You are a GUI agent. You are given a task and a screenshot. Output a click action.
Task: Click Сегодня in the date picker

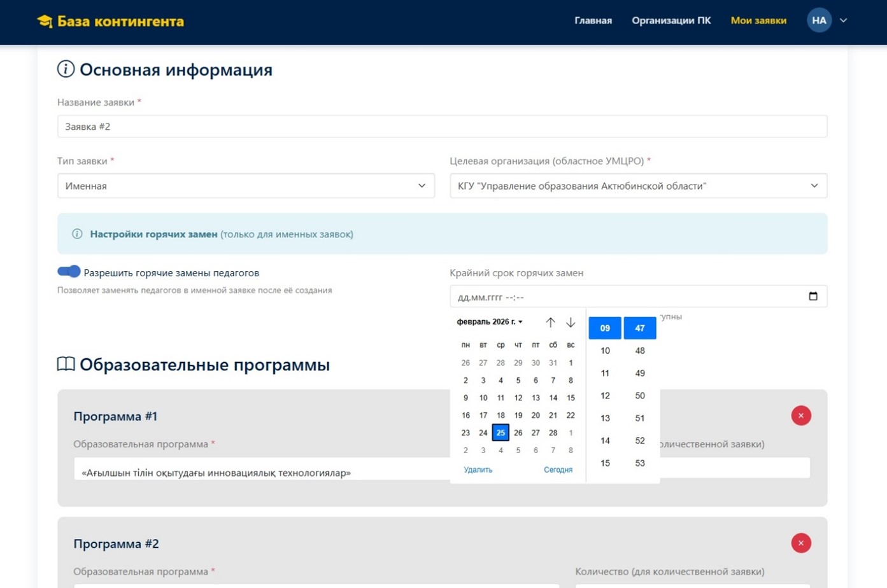click(558, 470)
